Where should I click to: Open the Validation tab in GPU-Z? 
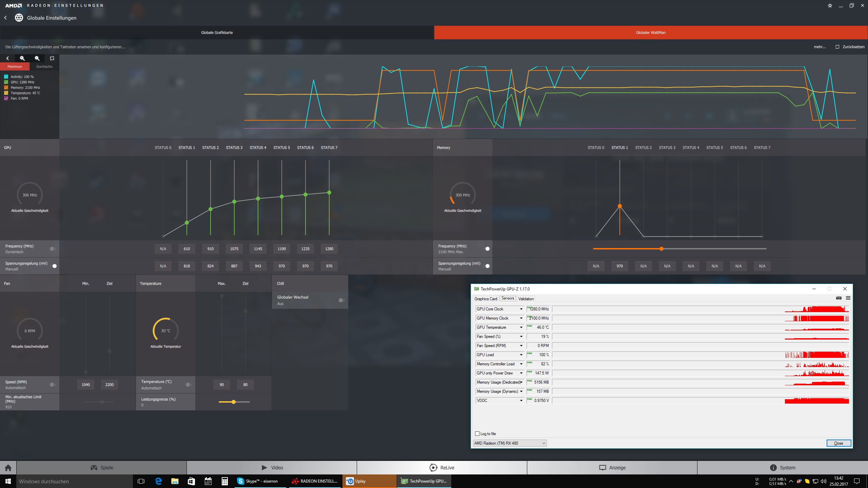click(526, 299)
